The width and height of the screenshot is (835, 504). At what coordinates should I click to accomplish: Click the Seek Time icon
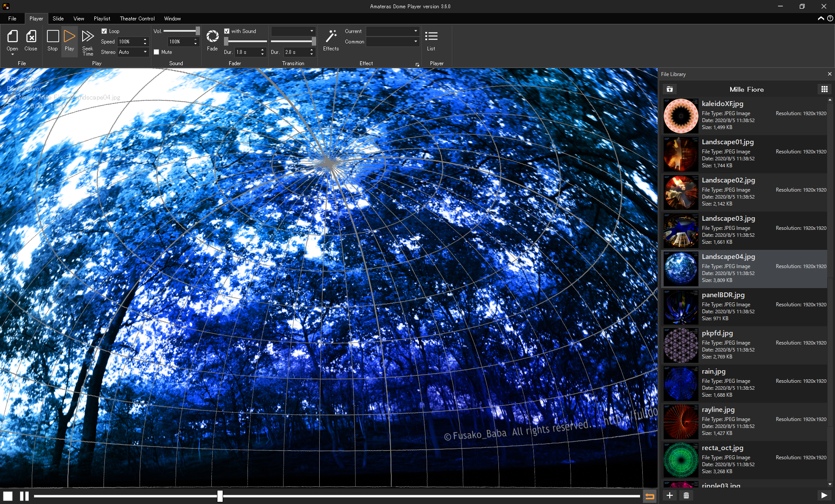88,36
